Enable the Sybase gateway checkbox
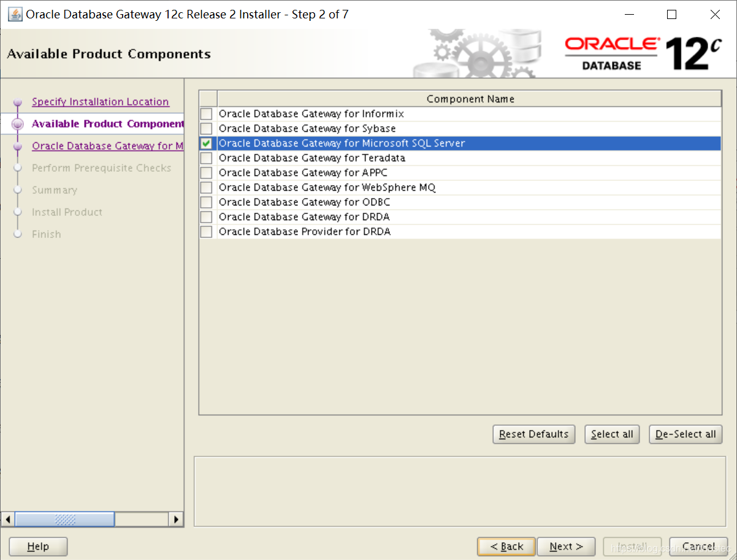 click(207, 129)
